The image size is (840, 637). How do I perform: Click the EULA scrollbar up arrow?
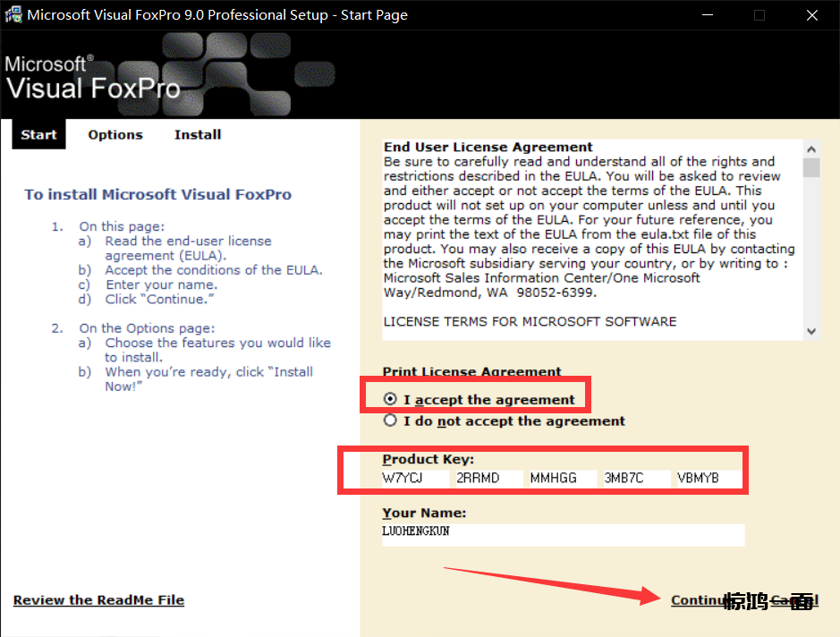(811, 150)
